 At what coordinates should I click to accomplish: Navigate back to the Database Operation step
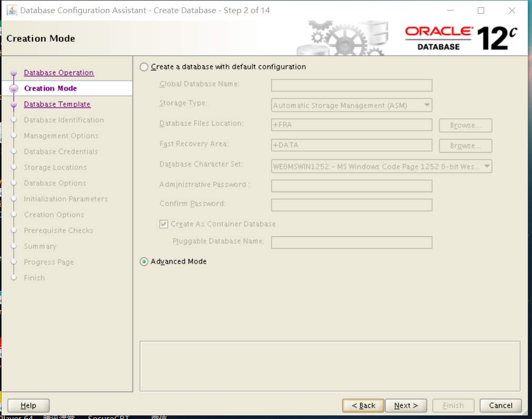coord(58,72)
